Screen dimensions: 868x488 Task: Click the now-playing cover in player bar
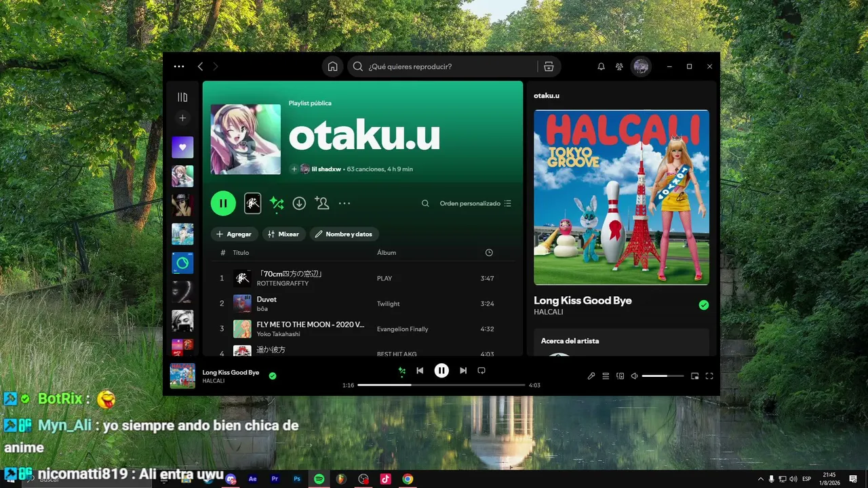182,376
